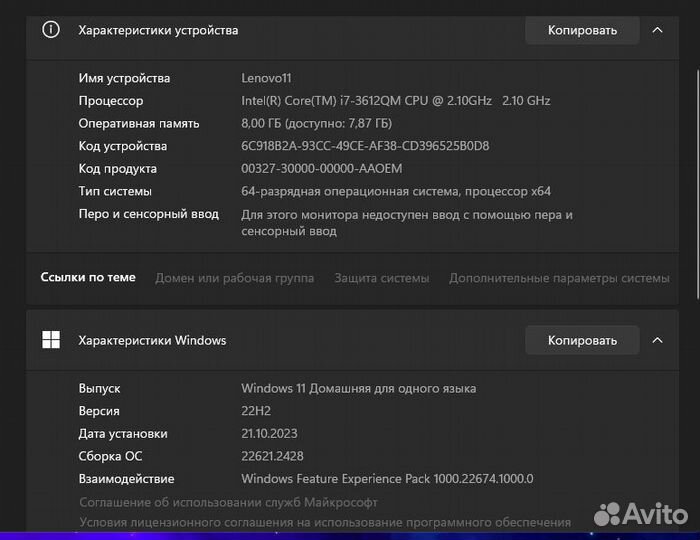Open Дополнительные параметры системы link
Screen dimensions: 700x540
click(x=559, y=278)
